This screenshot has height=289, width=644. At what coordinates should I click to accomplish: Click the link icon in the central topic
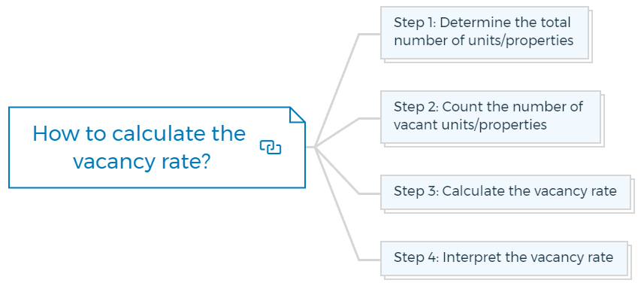pyautogui.click(x=271, y=148)
